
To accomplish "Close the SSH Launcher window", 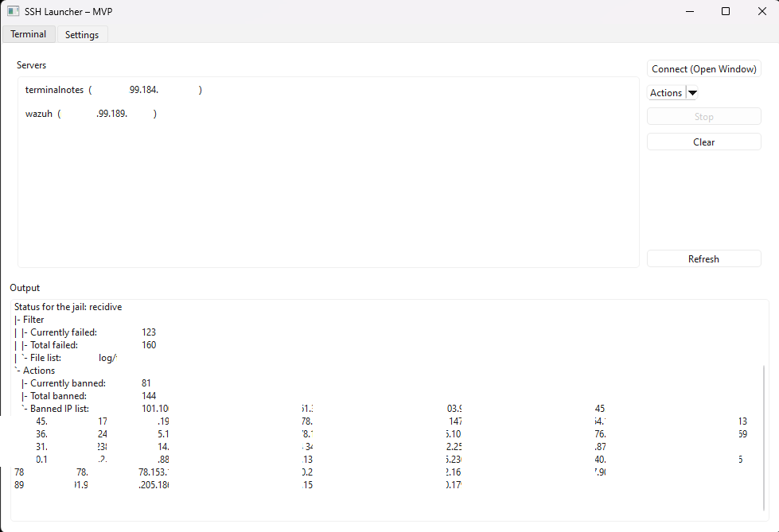I will [x=761, y=11].
